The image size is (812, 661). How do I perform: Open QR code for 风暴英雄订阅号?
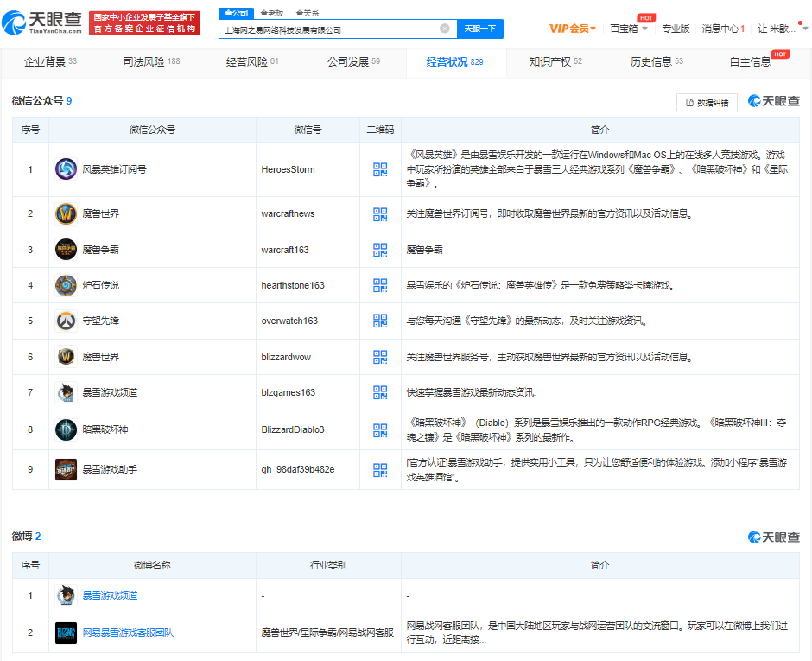coord(380,169)
